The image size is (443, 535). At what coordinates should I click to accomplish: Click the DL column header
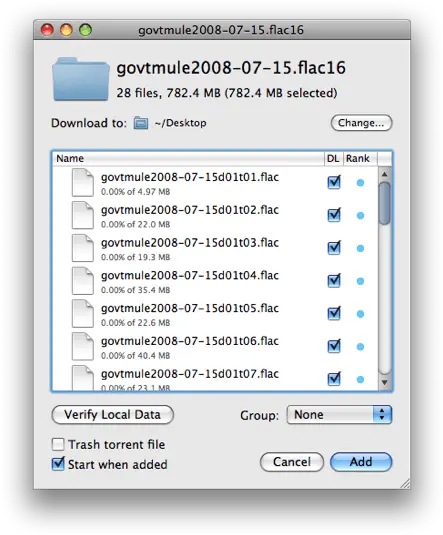(333, 159)
